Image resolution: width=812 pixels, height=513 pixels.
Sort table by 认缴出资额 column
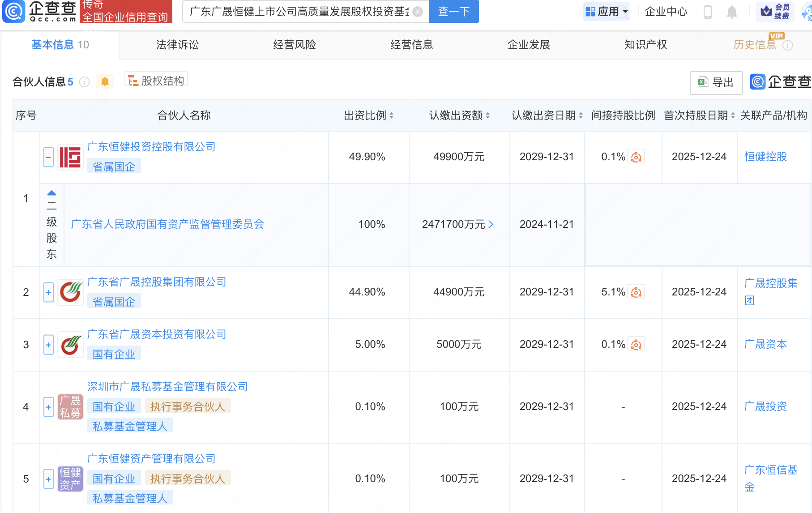click(487, 115)
